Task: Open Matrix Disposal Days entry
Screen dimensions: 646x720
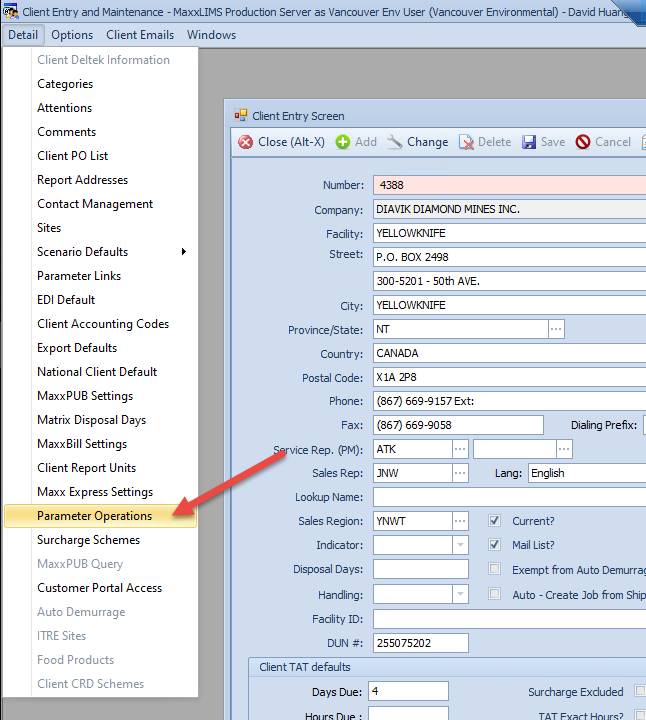Action: point(101,420)
